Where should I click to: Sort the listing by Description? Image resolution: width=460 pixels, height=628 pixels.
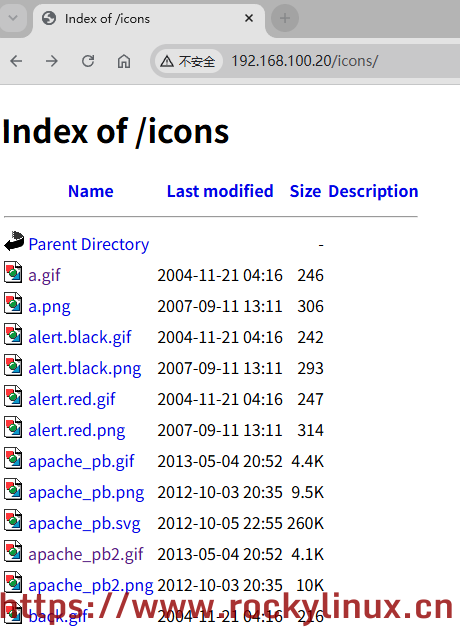point(373,191)
